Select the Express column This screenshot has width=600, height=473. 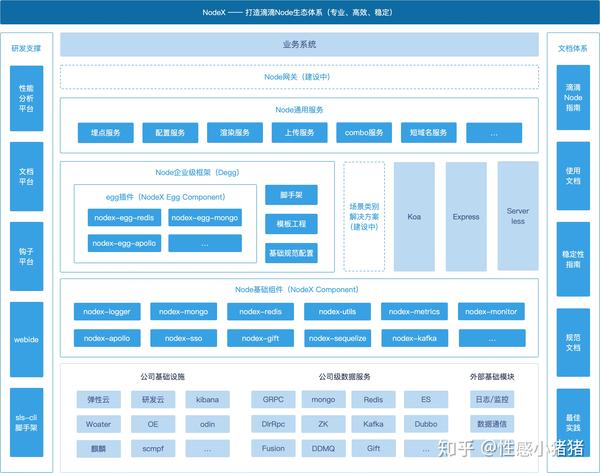[x=466, y=217]
